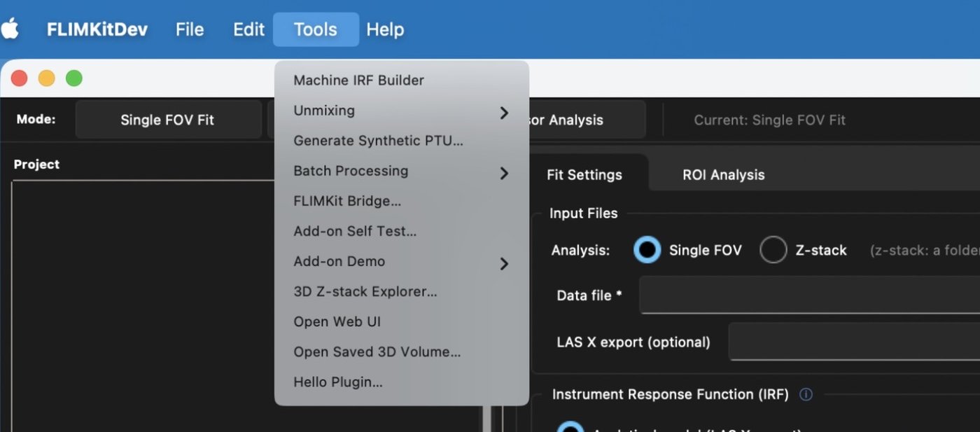Viewport: 980px width, 432px height.
Task: Expand the Add-on Demo submenu
Action: [x=401, y=261]
